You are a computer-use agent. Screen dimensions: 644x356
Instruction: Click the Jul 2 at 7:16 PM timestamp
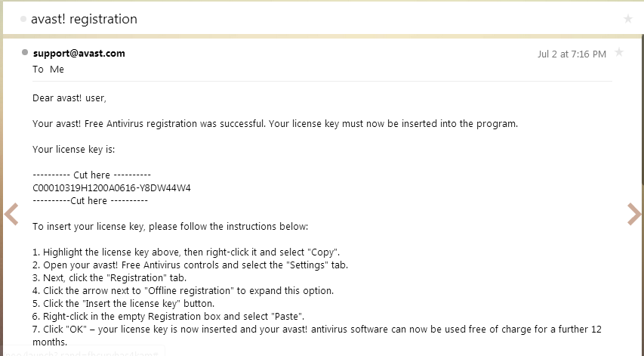pos(572,54)
